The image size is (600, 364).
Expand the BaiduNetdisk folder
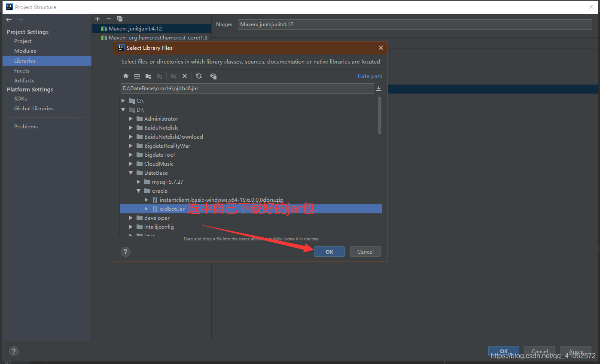pyautogui.click(x=131, y=128)
